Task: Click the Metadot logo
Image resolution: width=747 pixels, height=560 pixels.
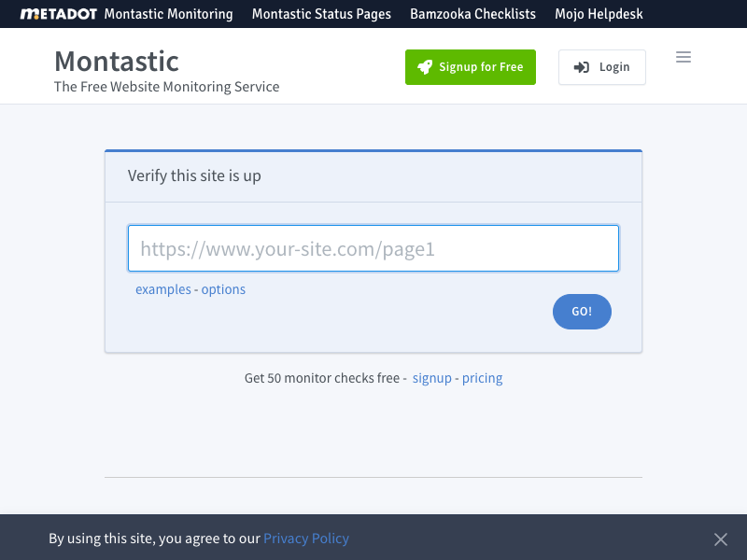Action: (58, 14)
